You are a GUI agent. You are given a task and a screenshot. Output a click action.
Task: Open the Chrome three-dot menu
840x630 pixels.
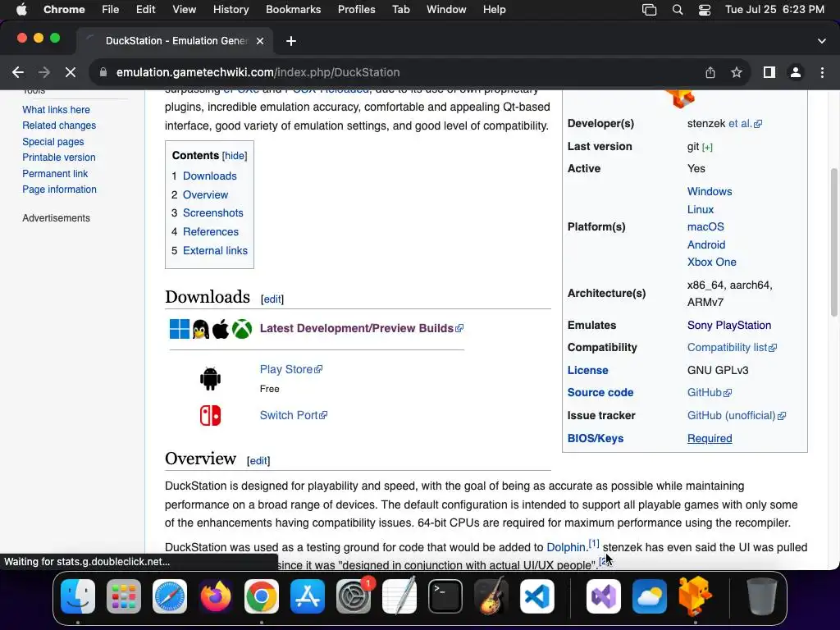[x=822, y=72]
